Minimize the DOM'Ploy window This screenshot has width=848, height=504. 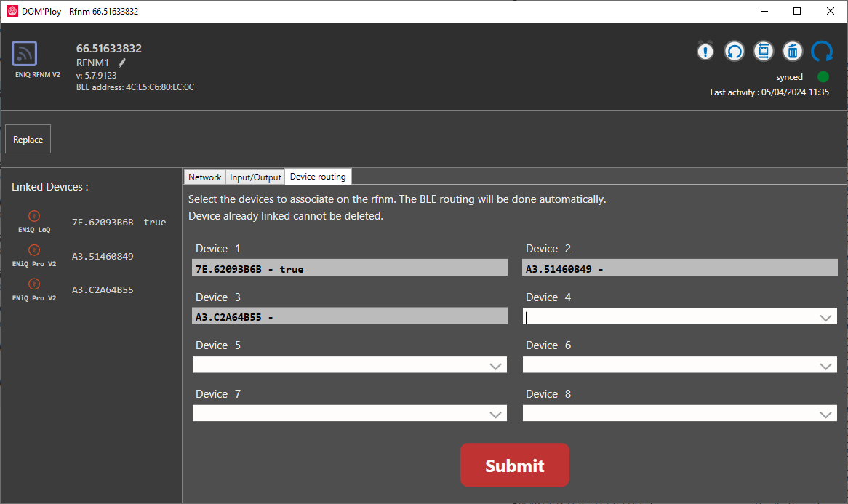[764, 11]
